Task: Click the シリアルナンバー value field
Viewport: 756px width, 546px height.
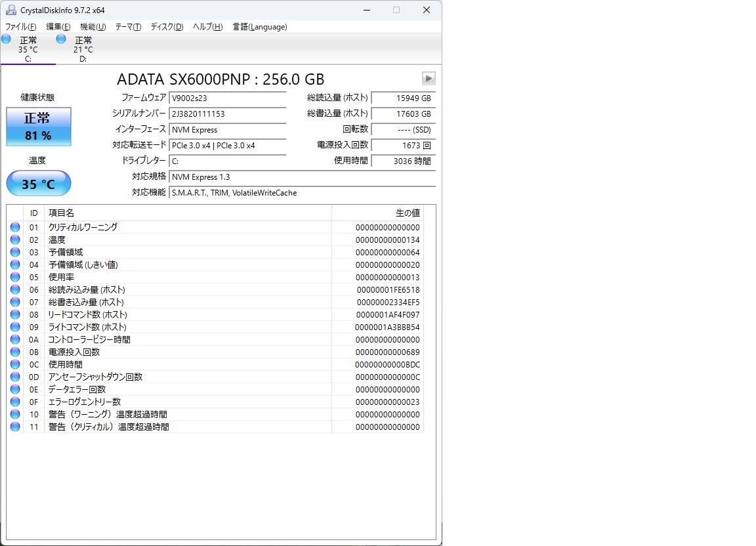Action: (227, 114)
